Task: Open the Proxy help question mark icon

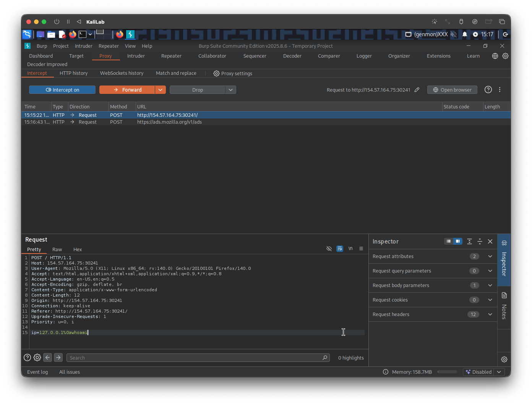Action: [488, 90]
